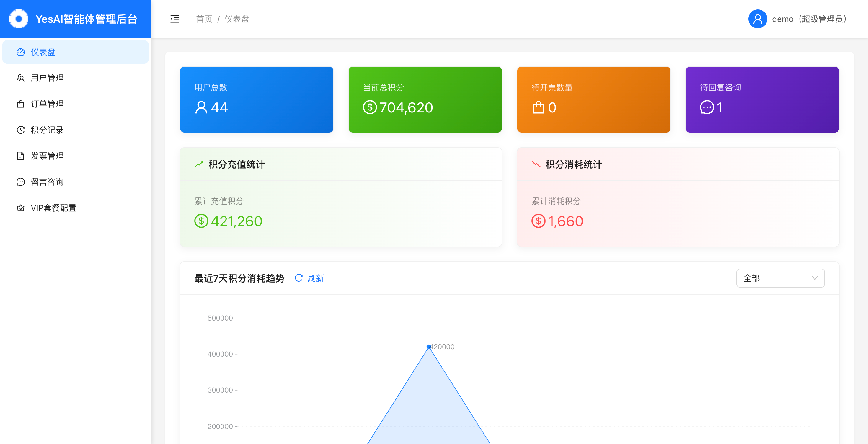Click the red dollar icon beside 1,660

[x=538, y=221]
